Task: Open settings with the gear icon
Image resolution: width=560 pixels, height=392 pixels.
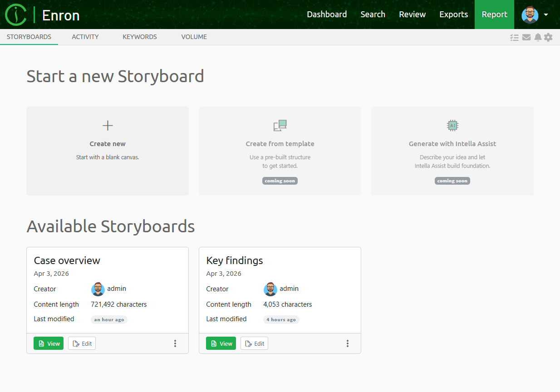Action: coord(549,37)
